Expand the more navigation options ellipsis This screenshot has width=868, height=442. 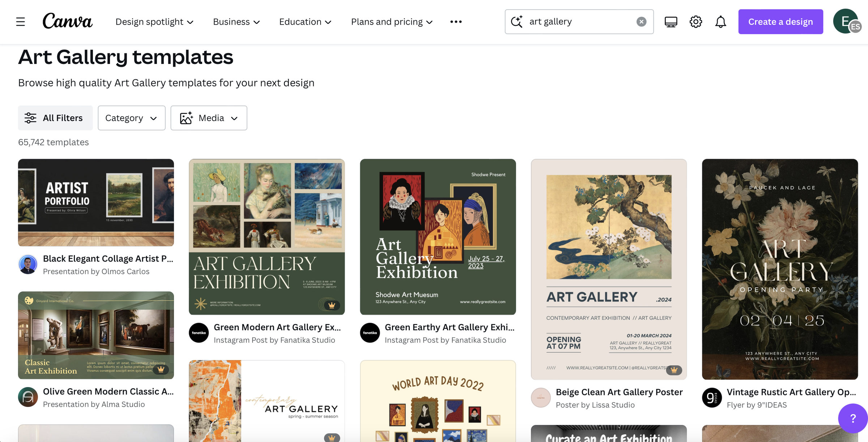tap(456, 22)
